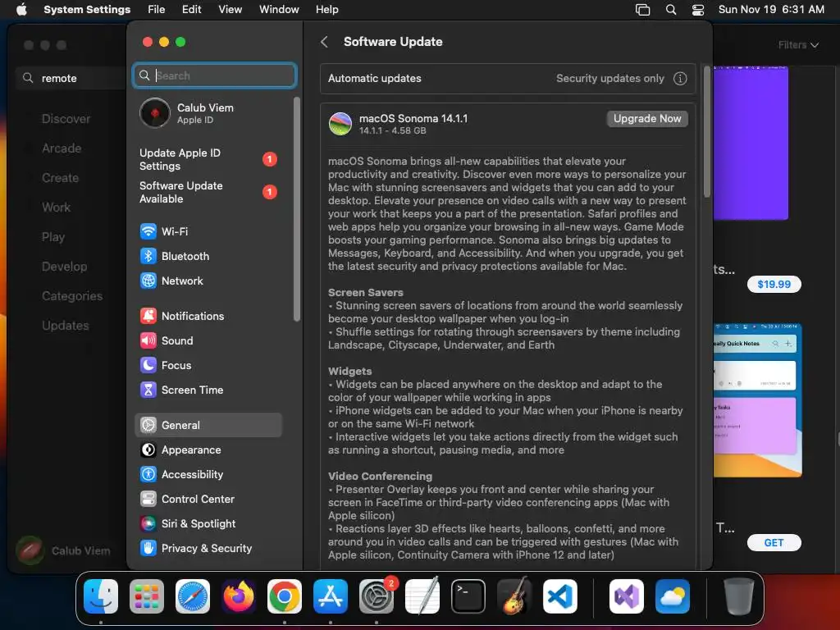Open Terminal from the Dock
Image resolution: width=840 pixels, height=630 pixels.
pos(468,596)
